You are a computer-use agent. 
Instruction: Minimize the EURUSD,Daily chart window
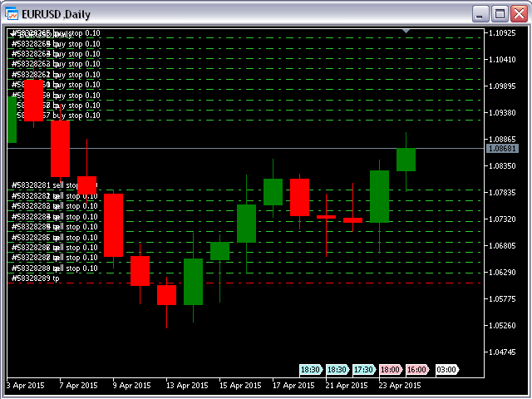pos(481,14)
